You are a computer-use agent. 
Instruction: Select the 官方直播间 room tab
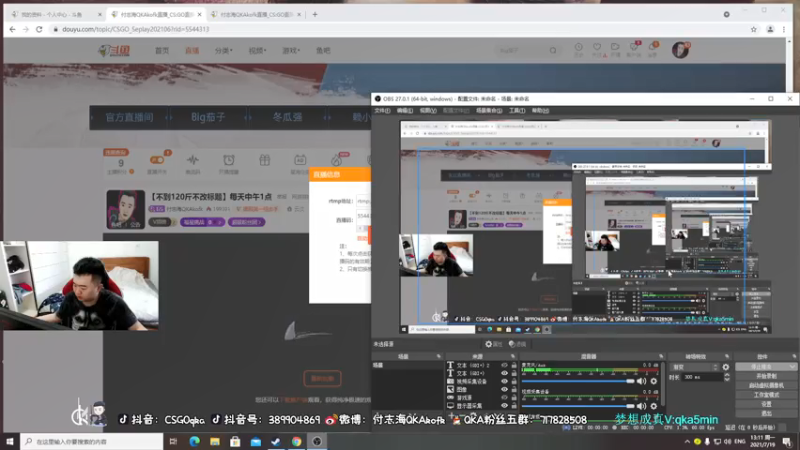click(x=129, y=117)
